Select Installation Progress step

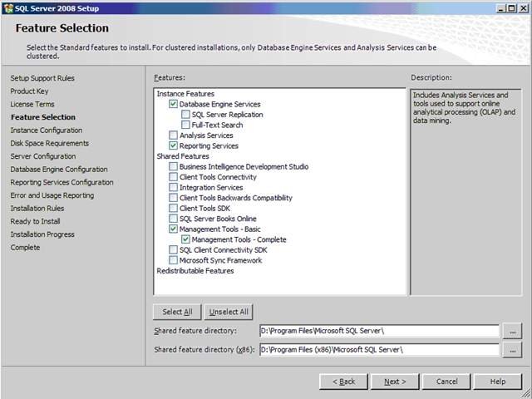click(x=42, y=234)
